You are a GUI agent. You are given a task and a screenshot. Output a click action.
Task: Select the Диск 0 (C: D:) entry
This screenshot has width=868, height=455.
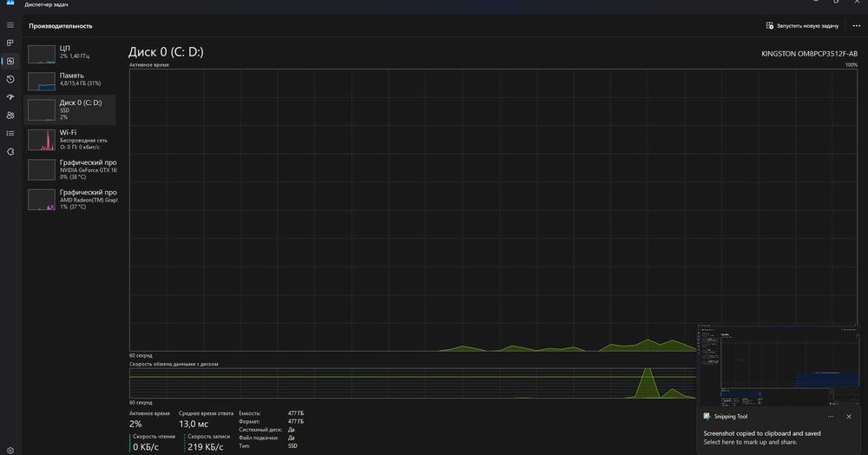69,109
